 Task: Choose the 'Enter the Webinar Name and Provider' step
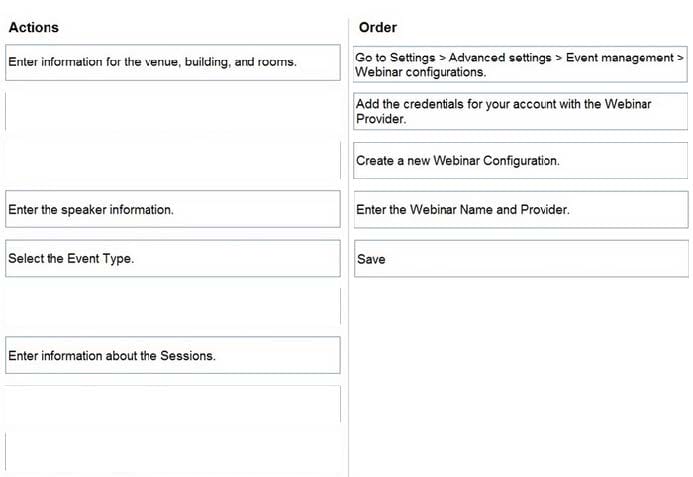[521, 210]
